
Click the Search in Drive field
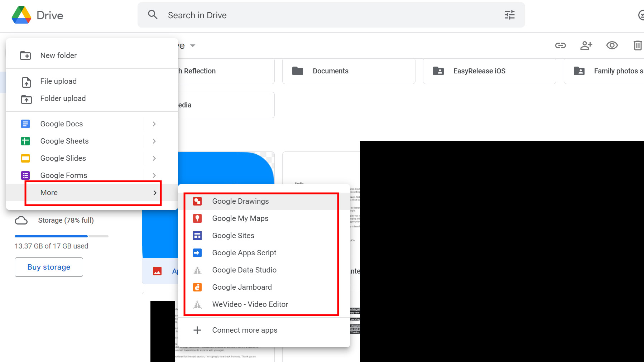click(322, 15)
